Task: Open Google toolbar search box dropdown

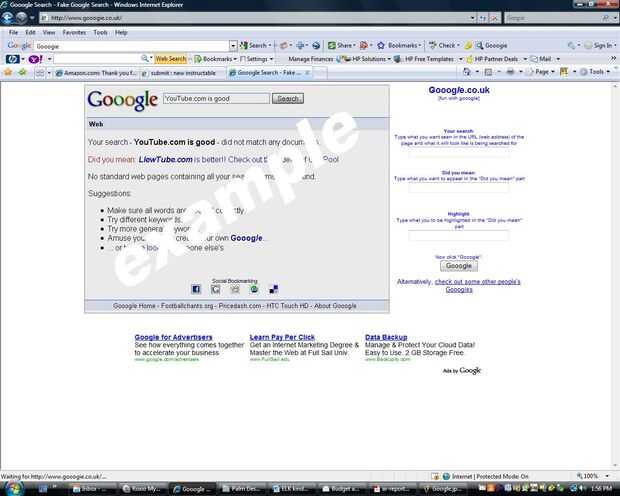Action: tap(233, 46)
